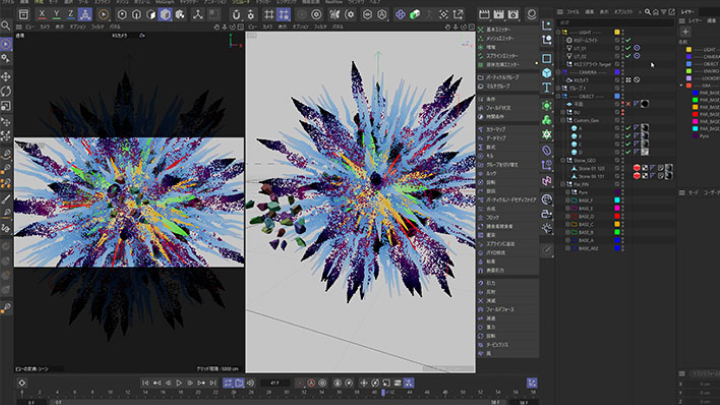
Task: Collapse the OBJECT group in object manager
Action: (558, 96)
